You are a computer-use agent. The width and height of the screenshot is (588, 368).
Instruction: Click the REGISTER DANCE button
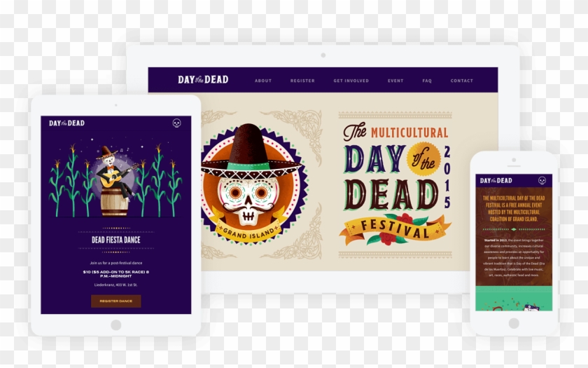(116, 301)
